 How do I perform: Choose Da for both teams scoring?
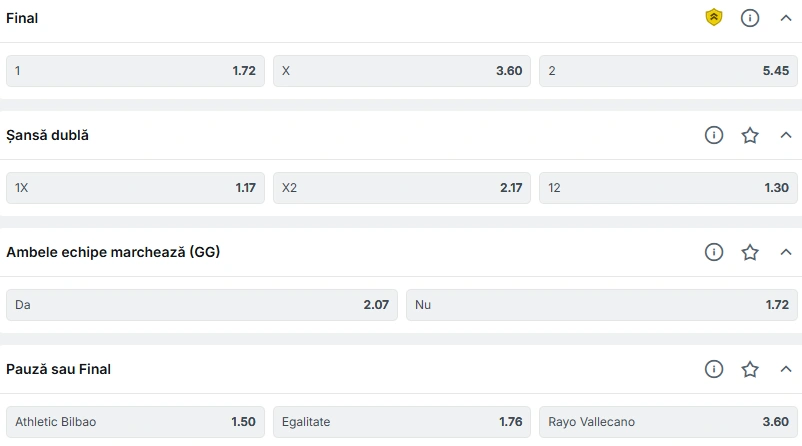click(202, 305)
